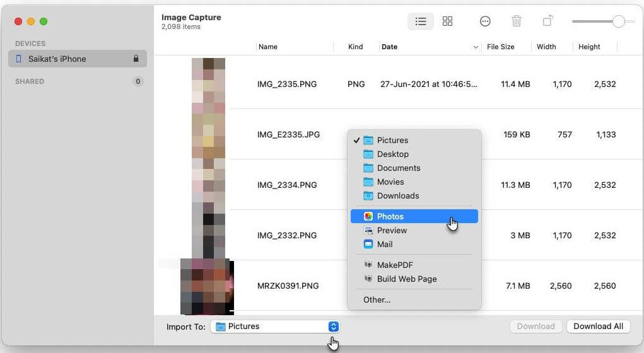Image resolution: width=644 pixels, height=353 pixels.
Task: Click the SHARED section count badge
Action: click(138, 81)
